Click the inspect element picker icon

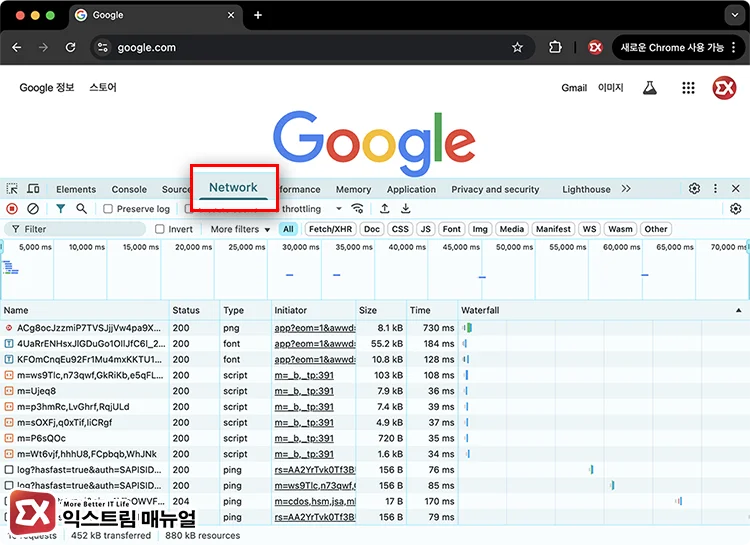pos(12,189)
